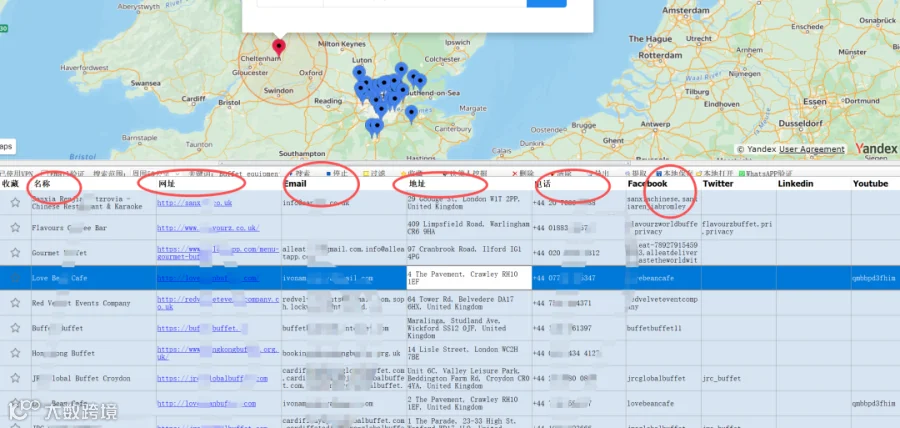Select the blue map pin near Luton

(x=359, y=73)
